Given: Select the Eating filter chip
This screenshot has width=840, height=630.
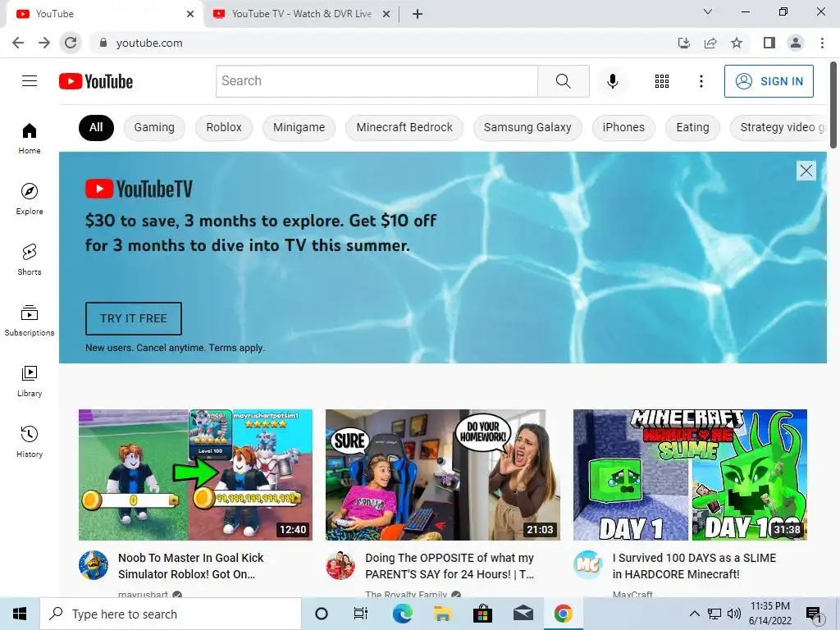Looking at the screenshot, I should 692,127.
